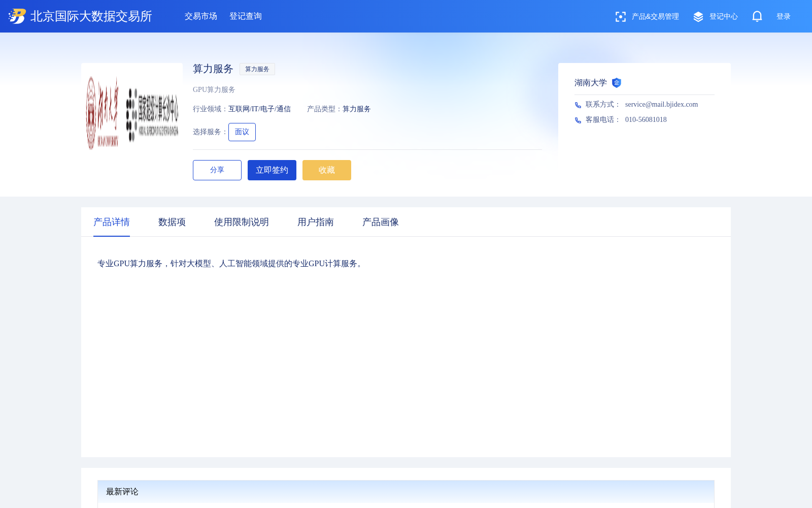Screen dimensions: 812x508
Task: Select the 面议 service option
Action: coord(242,132)
